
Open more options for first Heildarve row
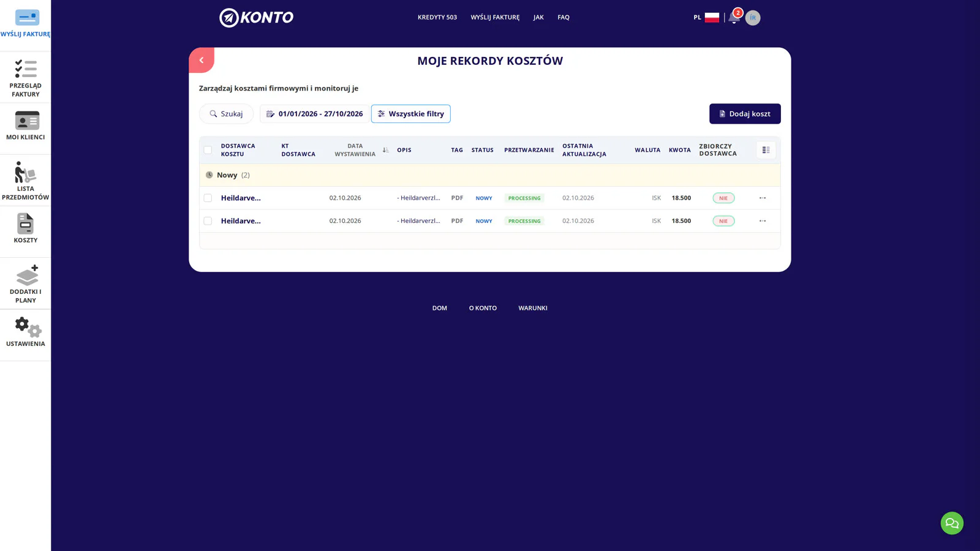tap(763, 198)
